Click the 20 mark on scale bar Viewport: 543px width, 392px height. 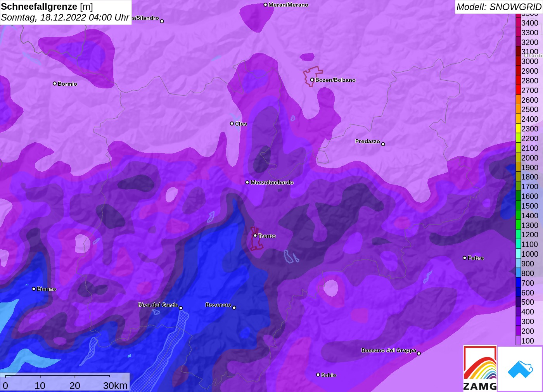click(75, 385)
